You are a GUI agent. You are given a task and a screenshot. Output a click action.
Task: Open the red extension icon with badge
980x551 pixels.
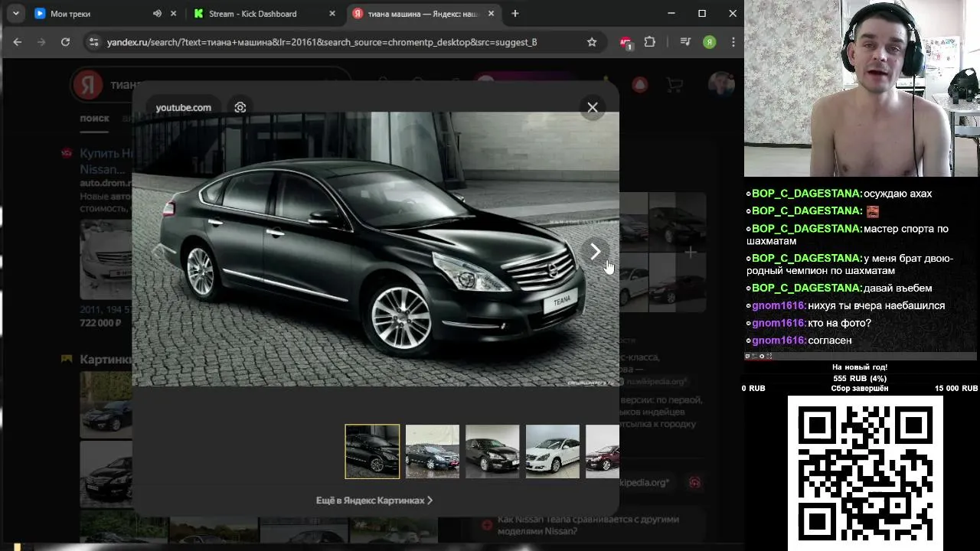point(626,43)
